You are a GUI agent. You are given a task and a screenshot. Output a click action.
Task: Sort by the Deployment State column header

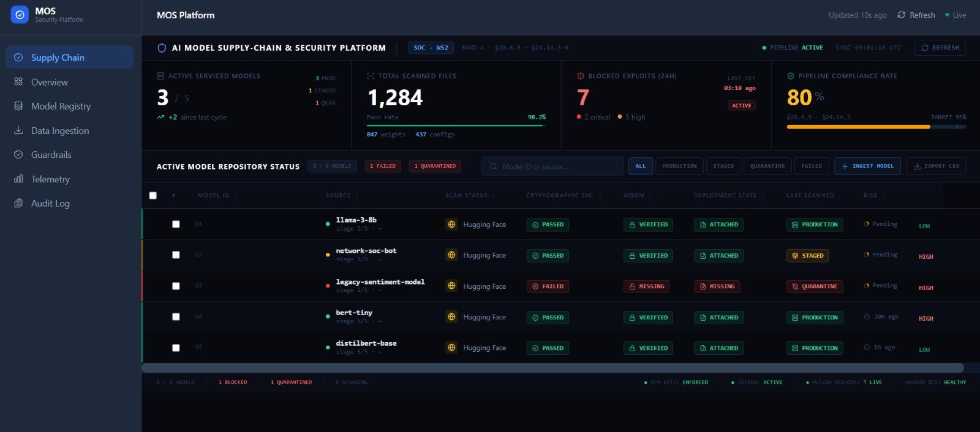[x=729, y=195]
